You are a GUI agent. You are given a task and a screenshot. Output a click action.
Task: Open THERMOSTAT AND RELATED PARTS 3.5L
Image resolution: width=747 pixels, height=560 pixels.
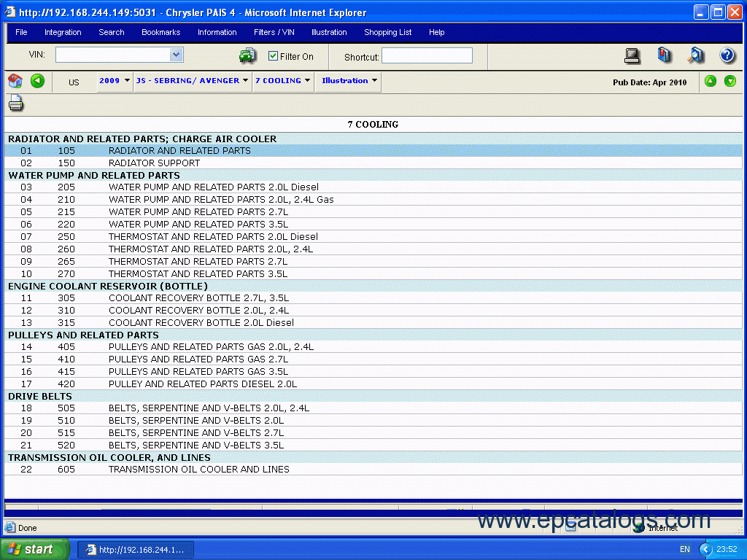pos(373,274)
